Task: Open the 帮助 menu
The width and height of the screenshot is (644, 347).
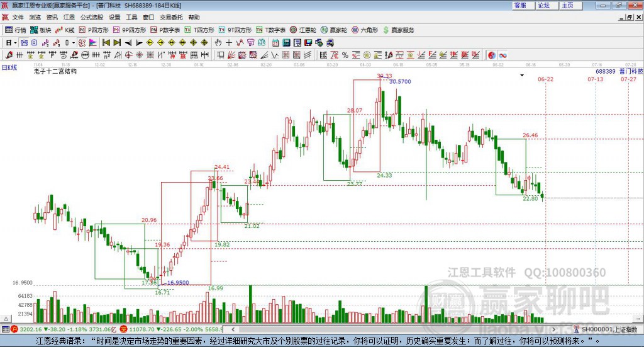Action: [194, 17]
